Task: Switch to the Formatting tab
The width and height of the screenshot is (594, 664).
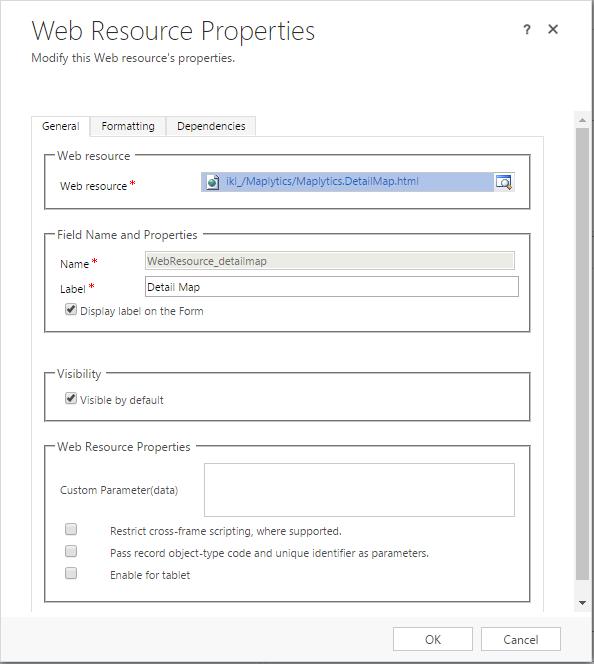Action: pyautogui.click(x=128, y=126)
